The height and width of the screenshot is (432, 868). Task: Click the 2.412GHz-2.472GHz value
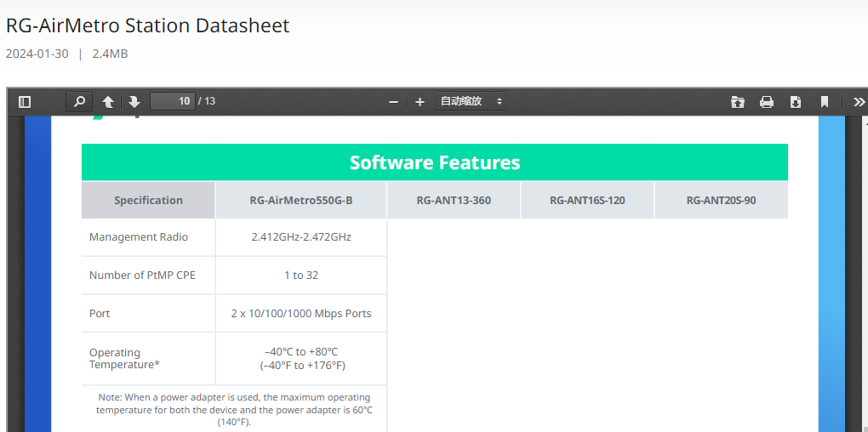coord(301,236)
